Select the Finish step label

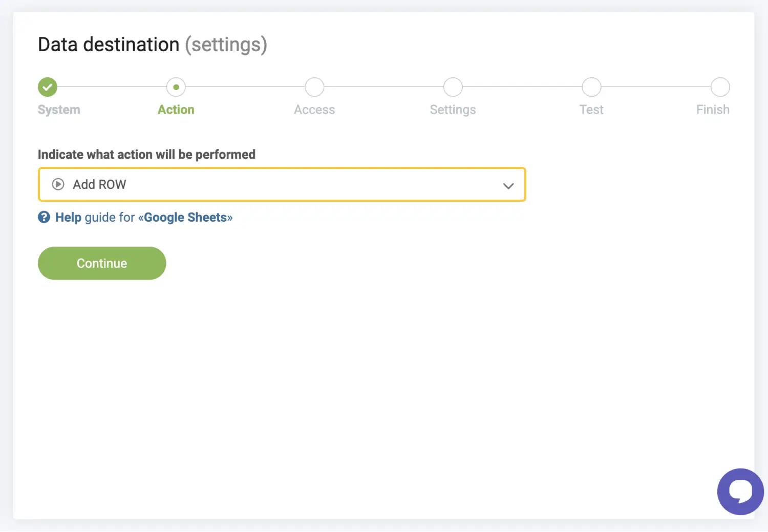713,110
